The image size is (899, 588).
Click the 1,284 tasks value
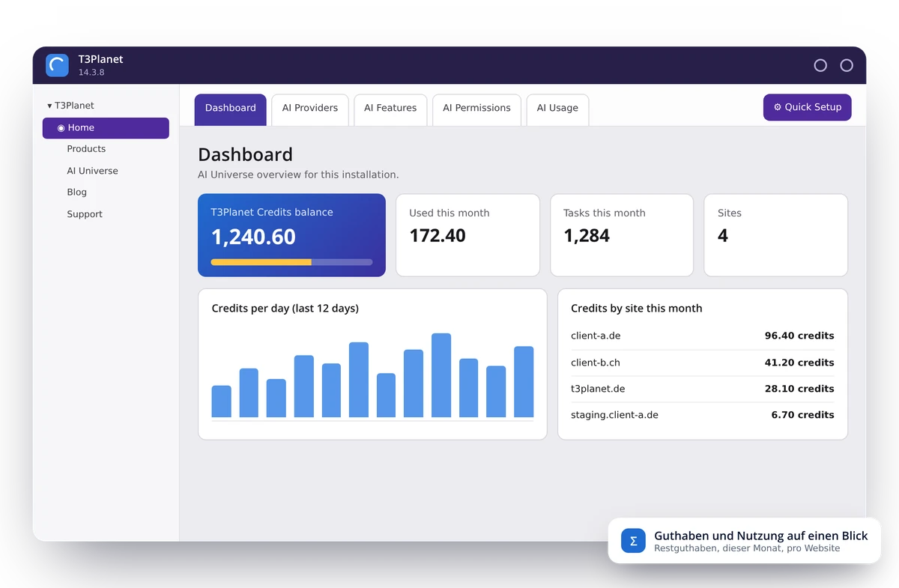pos(587,236)
